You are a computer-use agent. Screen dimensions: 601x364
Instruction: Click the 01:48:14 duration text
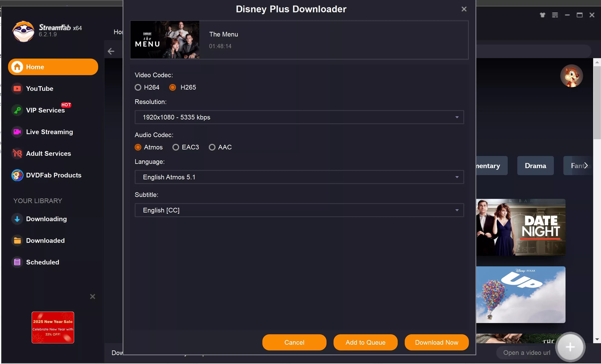(220, 46)
